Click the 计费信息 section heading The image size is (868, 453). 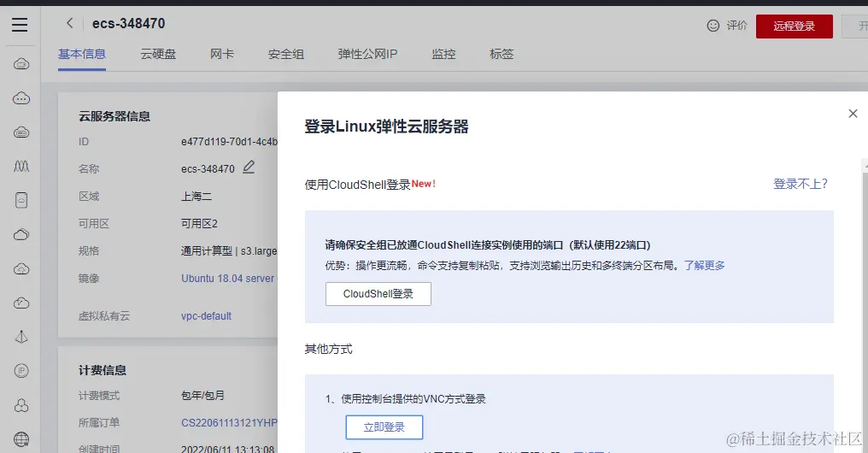[103, 370]
